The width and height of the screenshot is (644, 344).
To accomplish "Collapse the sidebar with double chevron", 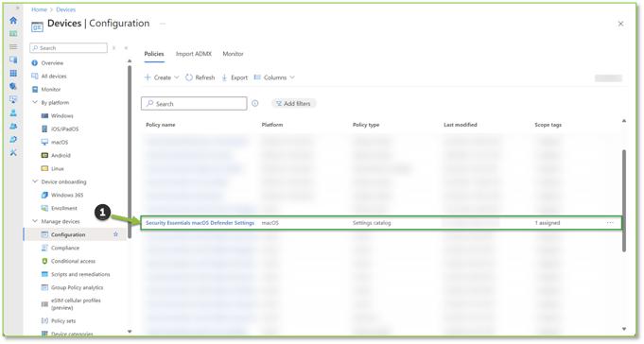I will (x=126, y=48).
